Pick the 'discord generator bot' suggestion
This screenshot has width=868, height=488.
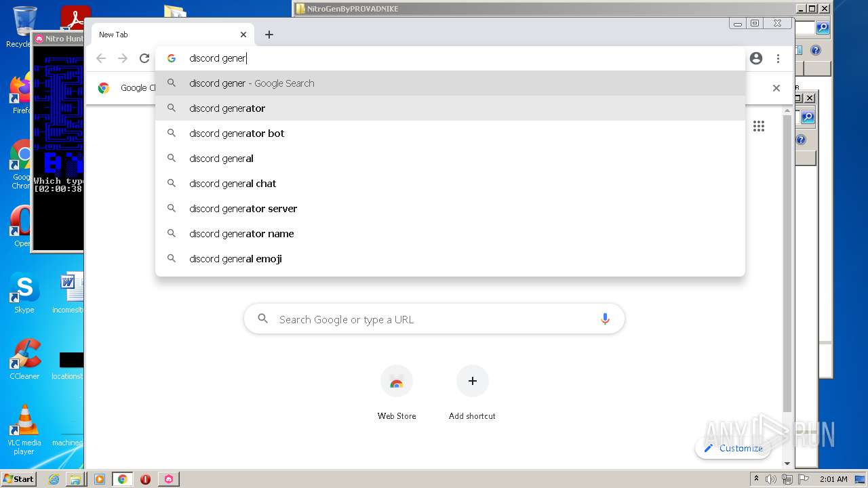450,134
